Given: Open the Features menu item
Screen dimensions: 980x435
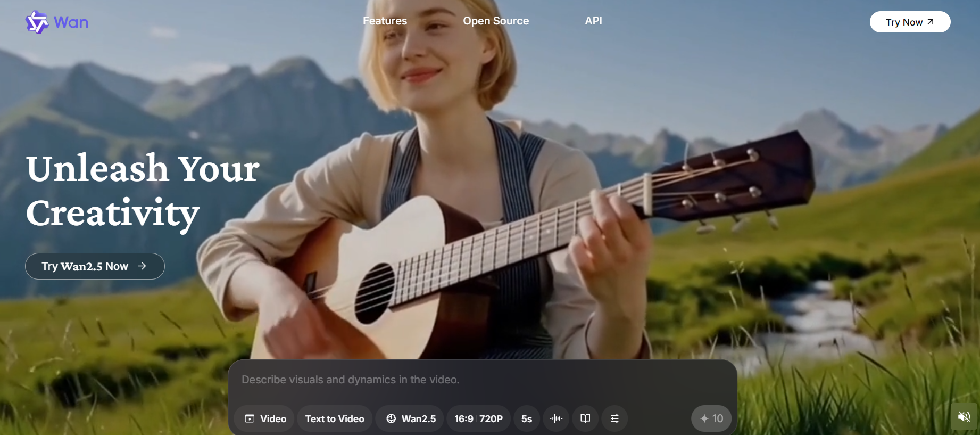Looking at the screenshot, I should pos(385,21).
